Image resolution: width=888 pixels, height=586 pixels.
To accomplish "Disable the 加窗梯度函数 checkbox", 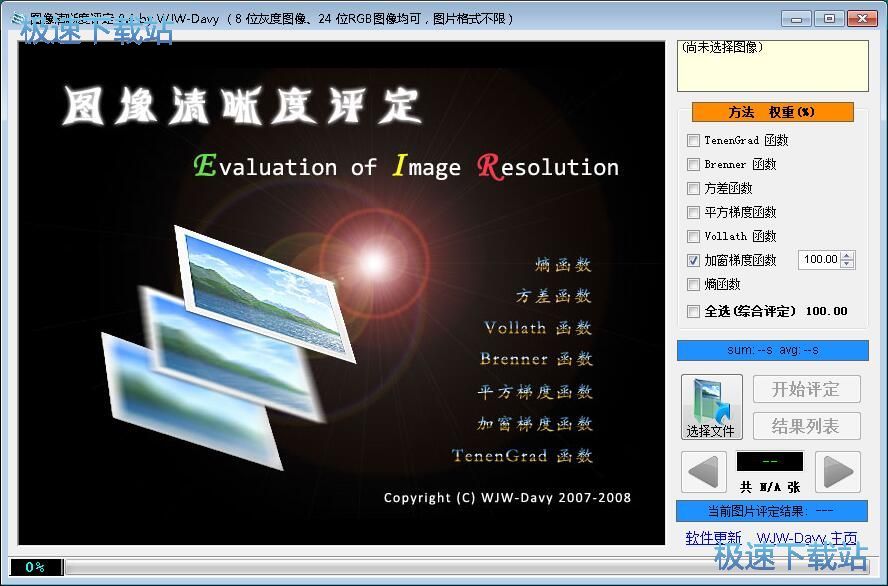I will [x=693, y=260].
